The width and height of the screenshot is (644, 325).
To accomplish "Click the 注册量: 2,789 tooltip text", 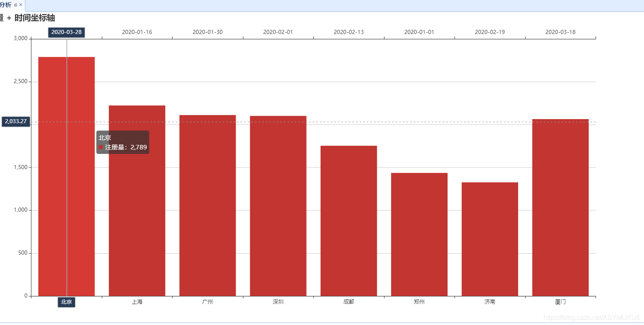I will tap(126, 147).
